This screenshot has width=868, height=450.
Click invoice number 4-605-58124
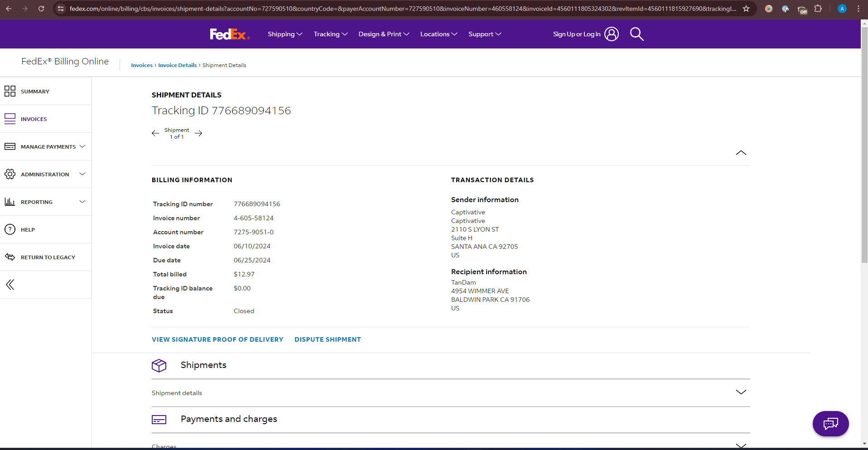(254, 218)
